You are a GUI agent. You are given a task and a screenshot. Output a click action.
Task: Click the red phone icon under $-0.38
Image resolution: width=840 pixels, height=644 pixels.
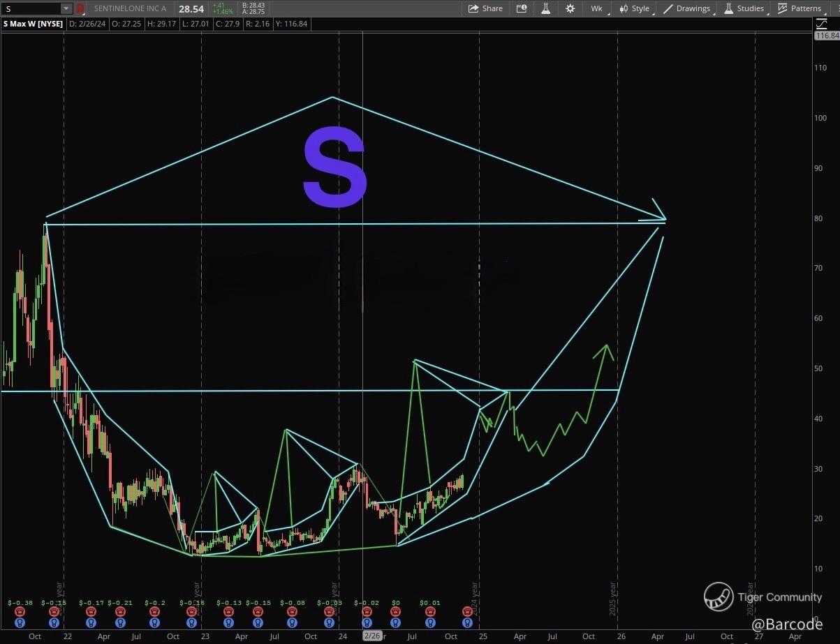(19, 612)
